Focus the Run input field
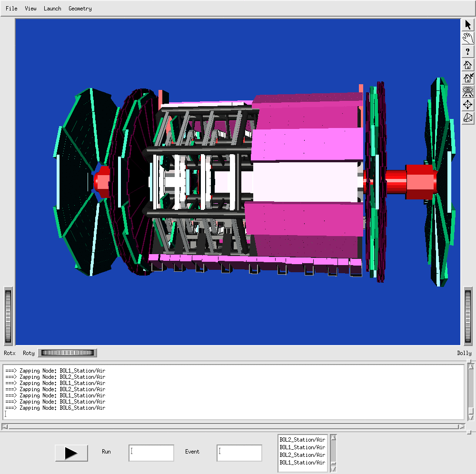This screenshot has height=474, width=476. pos(151,453)
